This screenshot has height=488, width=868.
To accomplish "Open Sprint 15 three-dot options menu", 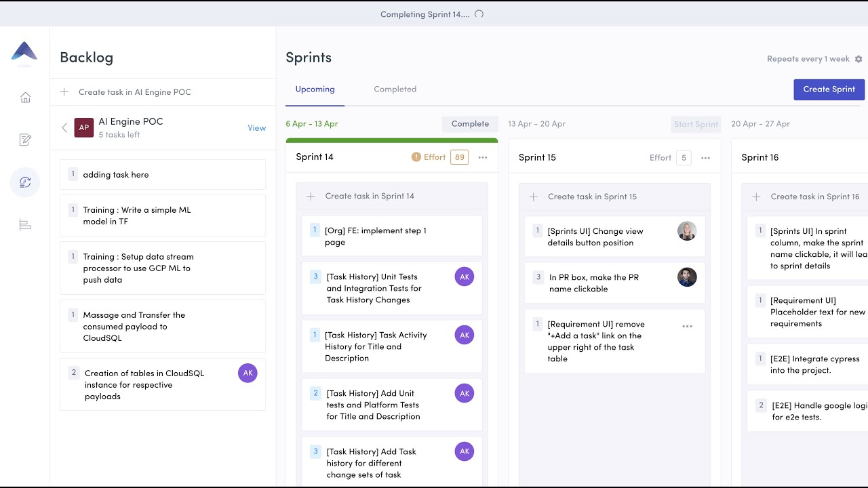I will pos(705,158).
